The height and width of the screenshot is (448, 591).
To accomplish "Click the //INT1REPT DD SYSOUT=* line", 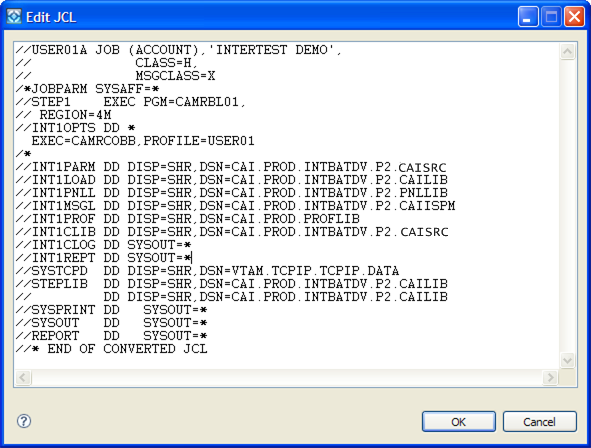I will (x=103, y=258).
